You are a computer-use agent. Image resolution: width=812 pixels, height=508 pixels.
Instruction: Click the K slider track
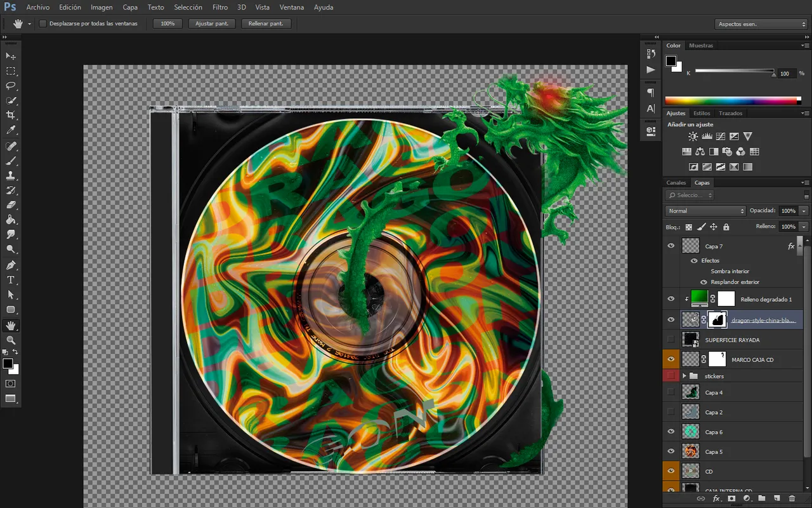point(735,70)
